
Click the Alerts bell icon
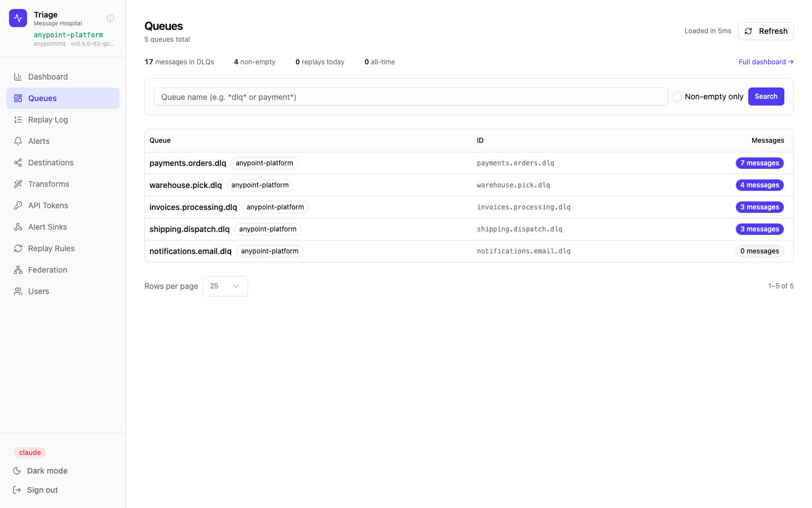(x=18, y=141)
